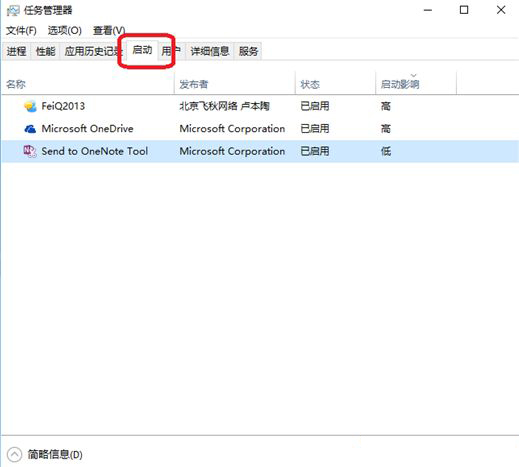Click Microsoft Corporation in the OneNote row
This screenshot has height=467, width=519.
pos(232,151)
